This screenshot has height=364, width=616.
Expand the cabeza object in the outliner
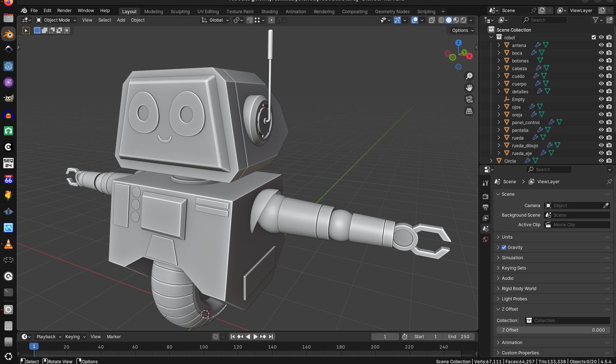coord(498,68)
